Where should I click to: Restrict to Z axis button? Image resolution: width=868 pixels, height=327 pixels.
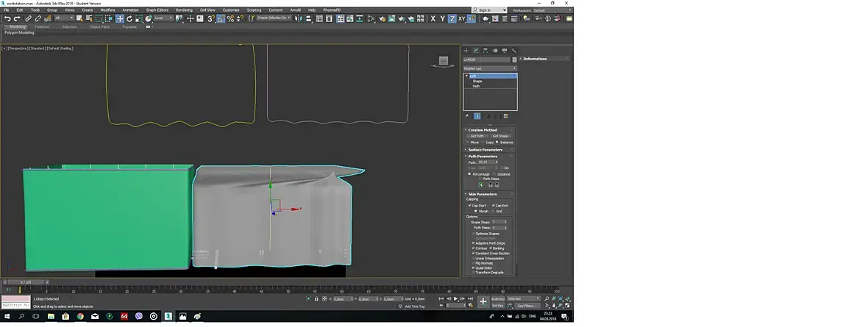coord(452,18)
